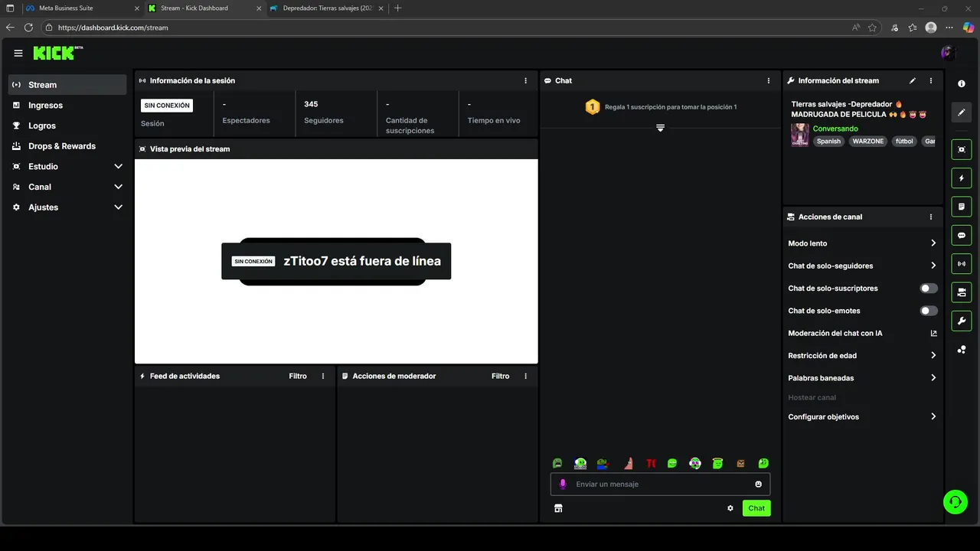This screenshot has width=980, height=551.
Task: Expand the Ajustes sidebar section
Action: click(x=118, y=207)
